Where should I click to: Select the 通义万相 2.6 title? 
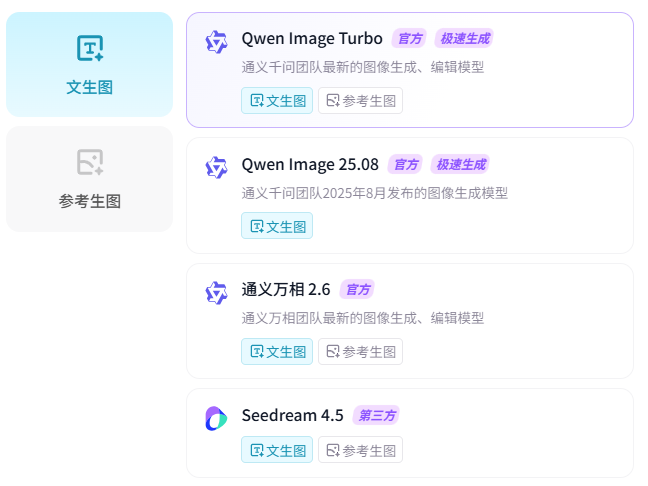pos(286,289)
